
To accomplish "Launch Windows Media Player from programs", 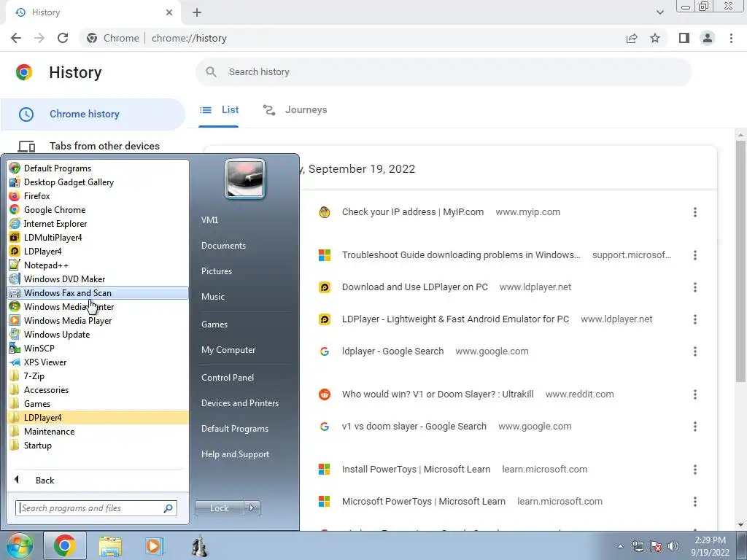I will click(98, 321).
